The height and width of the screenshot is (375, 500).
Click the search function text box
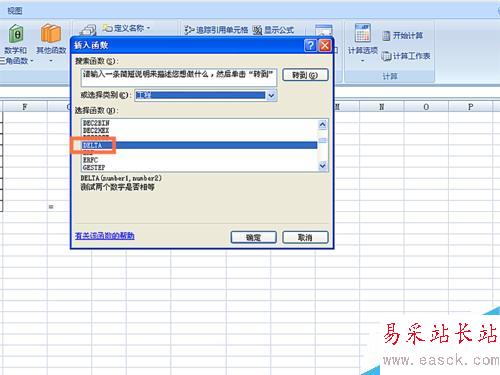[179, 77]
